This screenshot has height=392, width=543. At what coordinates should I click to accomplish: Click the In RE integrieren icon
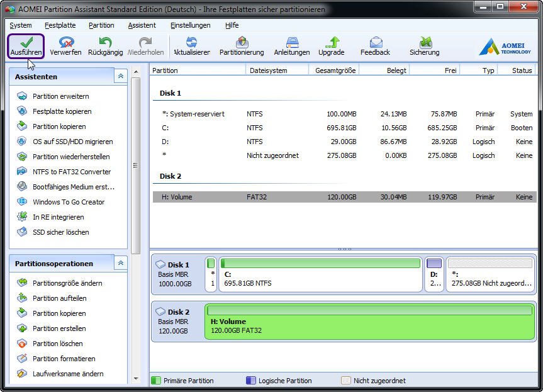pyautogui.click(x=22, y=217)
